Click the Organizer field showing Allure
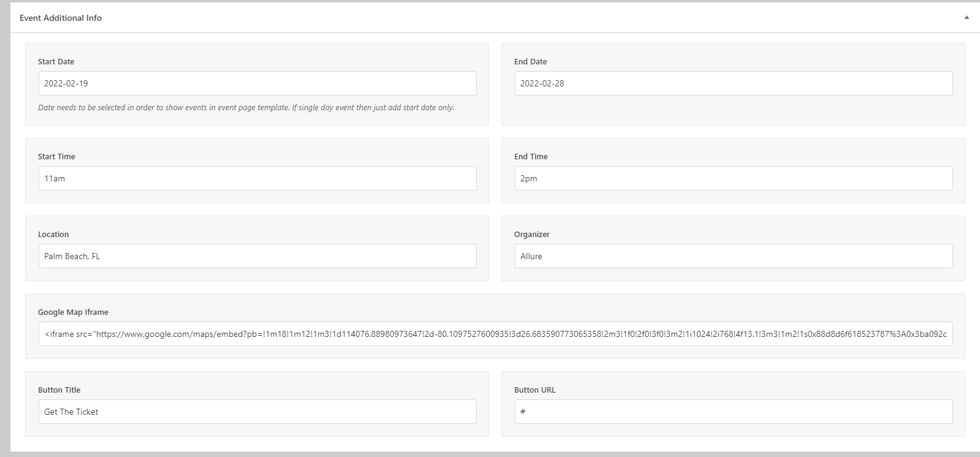980x457 pixels. pos(734,256)
